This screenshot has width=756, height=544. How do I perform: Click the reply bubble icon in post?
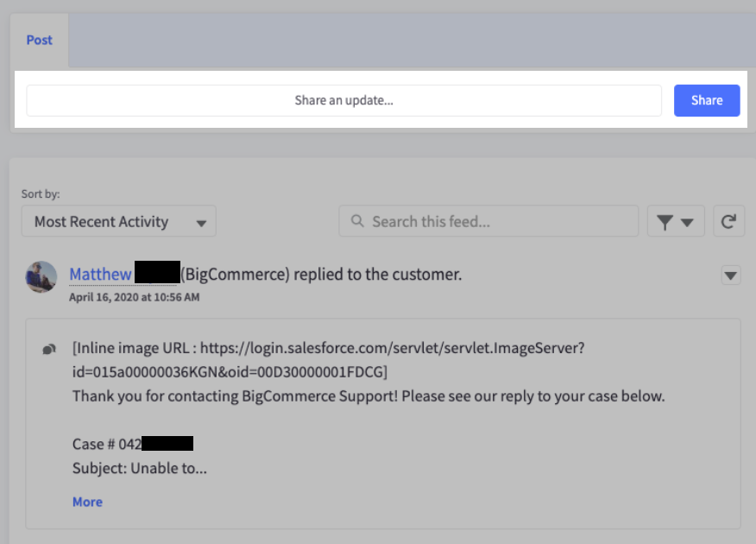coord(49,349)
